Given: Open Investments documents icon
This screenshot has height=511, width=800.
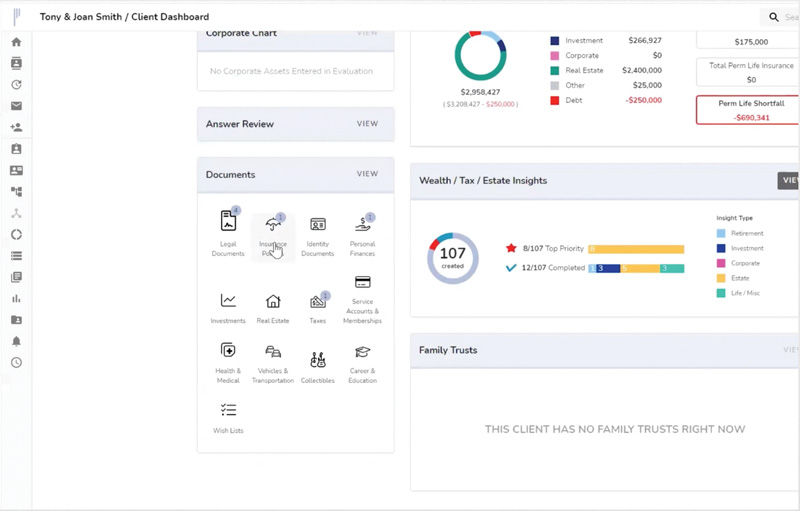Looking at the screenshot, I should (x=228, y=300).
